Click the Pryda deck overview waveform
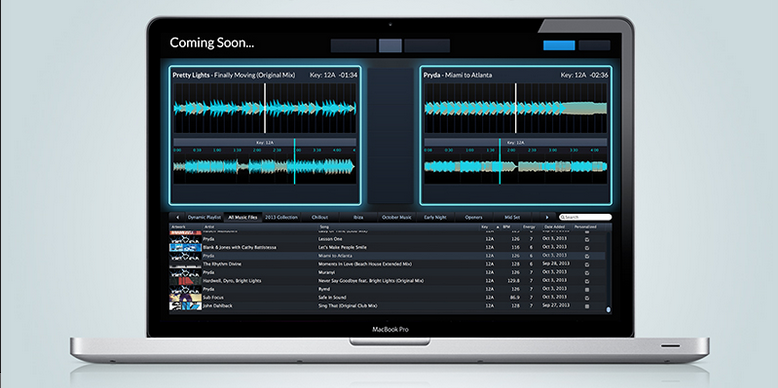This screenshot has height=388, width=778. point(516,166)
